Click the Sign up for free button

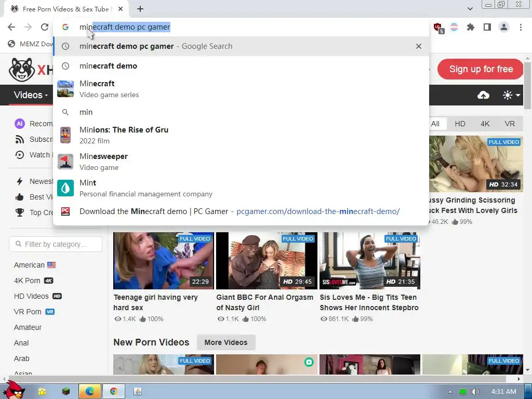point(481,69)
